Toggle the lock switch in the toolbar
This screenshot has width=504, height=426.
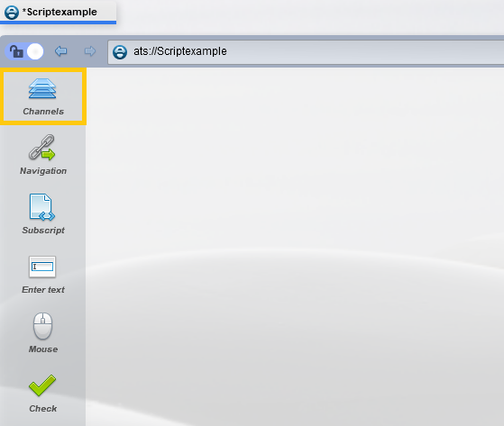click(24, 51)
